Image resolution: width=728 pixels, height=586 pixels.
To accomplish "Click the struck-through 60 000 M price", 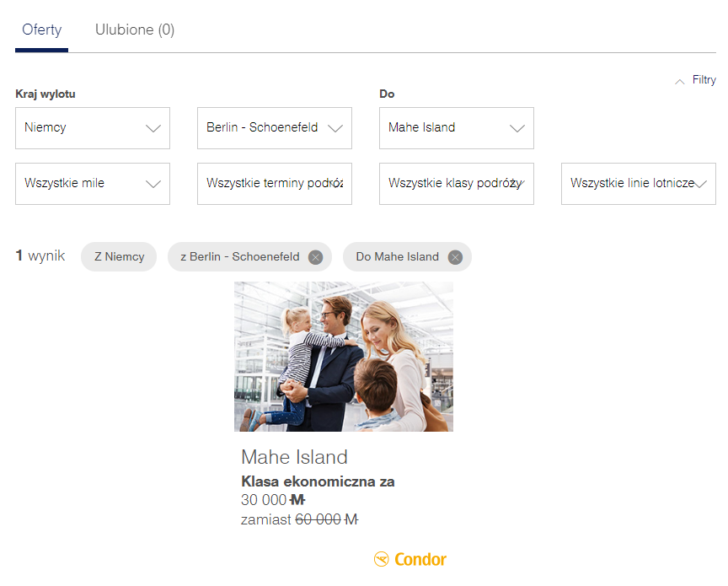I will tap(326, 519).
